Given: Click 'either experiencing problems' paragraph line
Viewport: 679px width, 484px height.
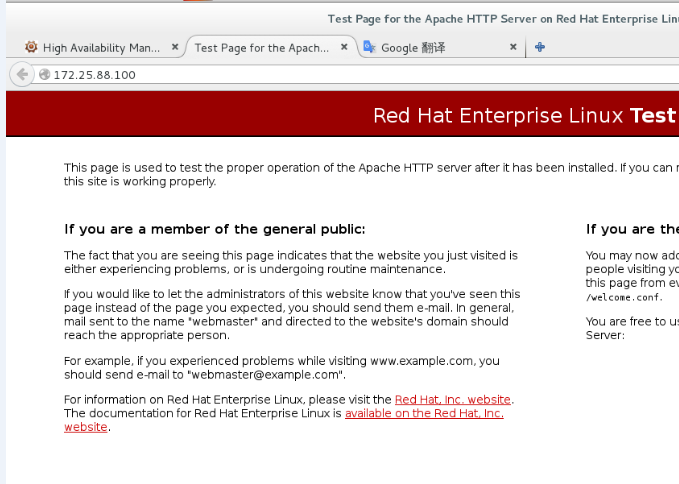Looking at the screenshot, I should (255, 269).
